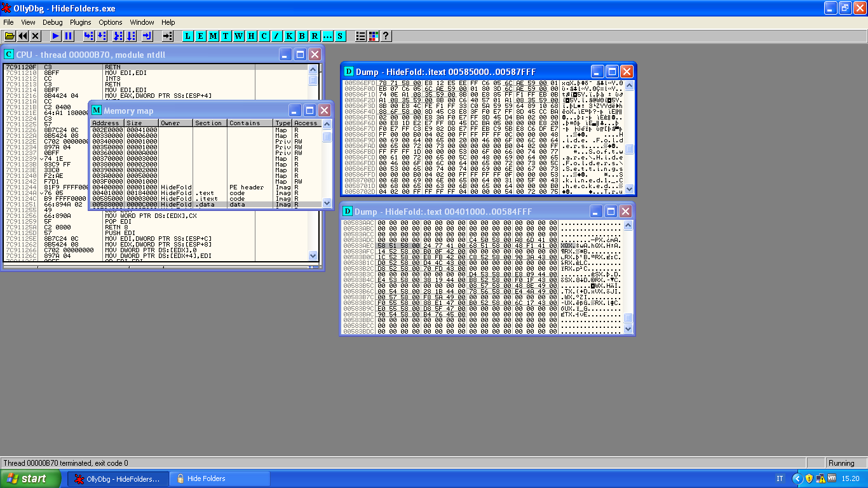Show Source with the S toolbar icon
Image resolution: width=868 pixels, height=488 pixels.
pos(341,36)
